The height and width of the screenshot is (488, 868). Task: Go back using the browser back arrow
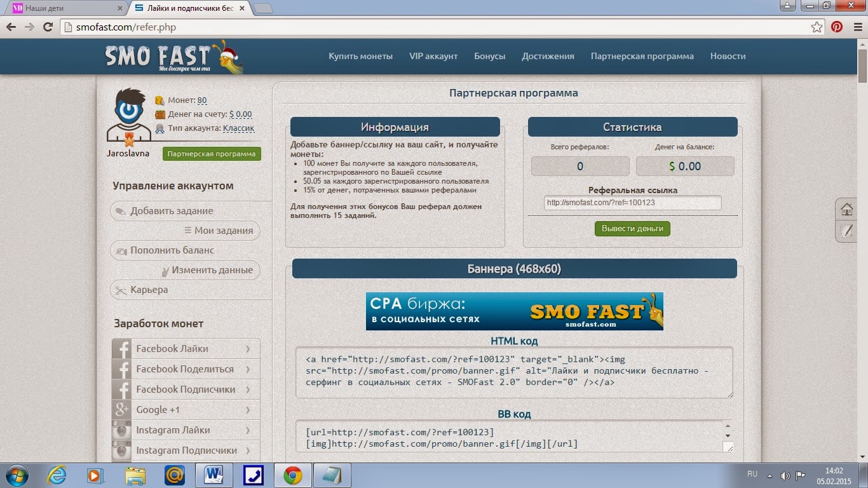click(11, 27)
